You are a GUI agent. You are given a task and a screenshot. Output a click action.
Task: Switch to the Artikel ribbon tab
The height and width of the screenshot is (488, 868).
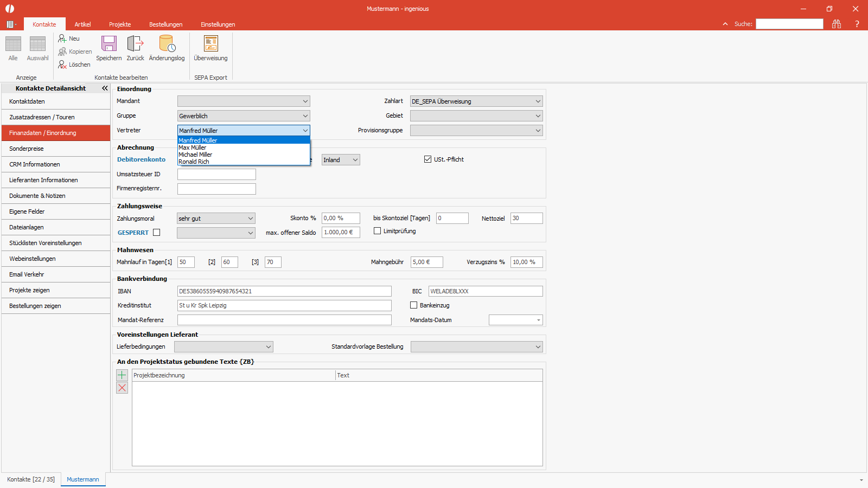(82, 24)
